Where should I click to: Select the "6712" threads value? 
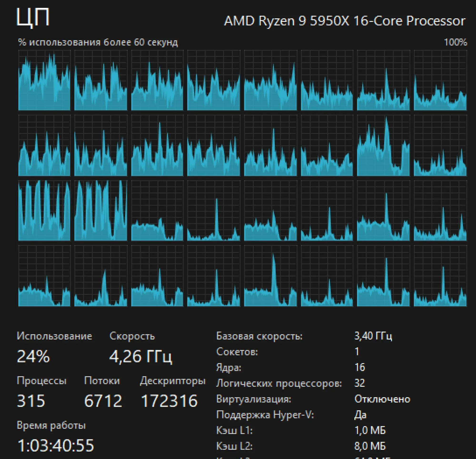[x=103, y=401]
